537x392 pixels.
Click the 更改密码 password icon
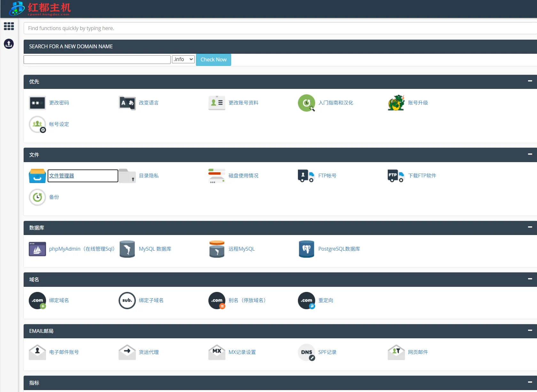point(37,103)
